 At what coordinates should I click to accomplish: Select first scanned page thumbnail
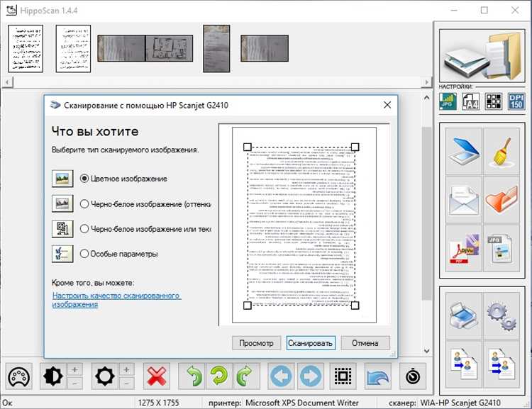click(x=26, y=48)
